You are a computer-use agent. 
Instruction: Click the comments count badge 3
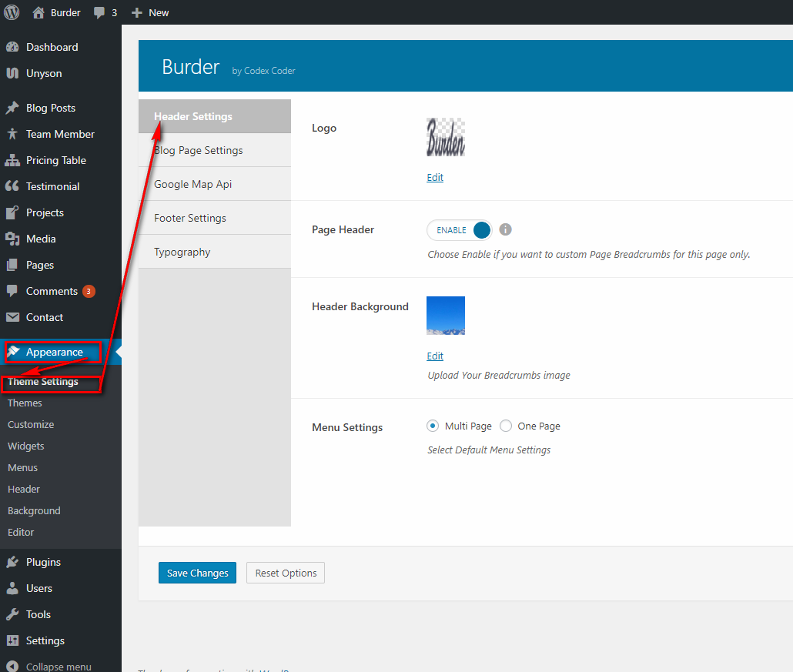pos(89,291)
